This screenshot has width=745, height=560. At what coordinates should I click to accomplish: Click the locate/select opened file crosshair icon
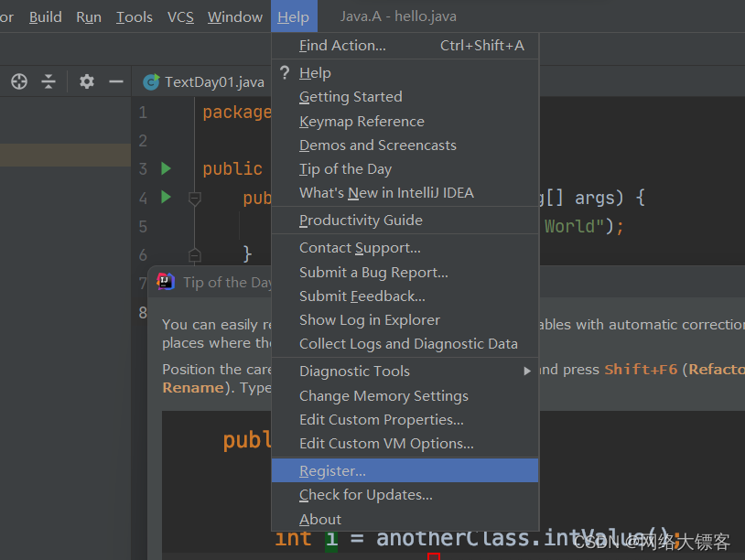19,81
